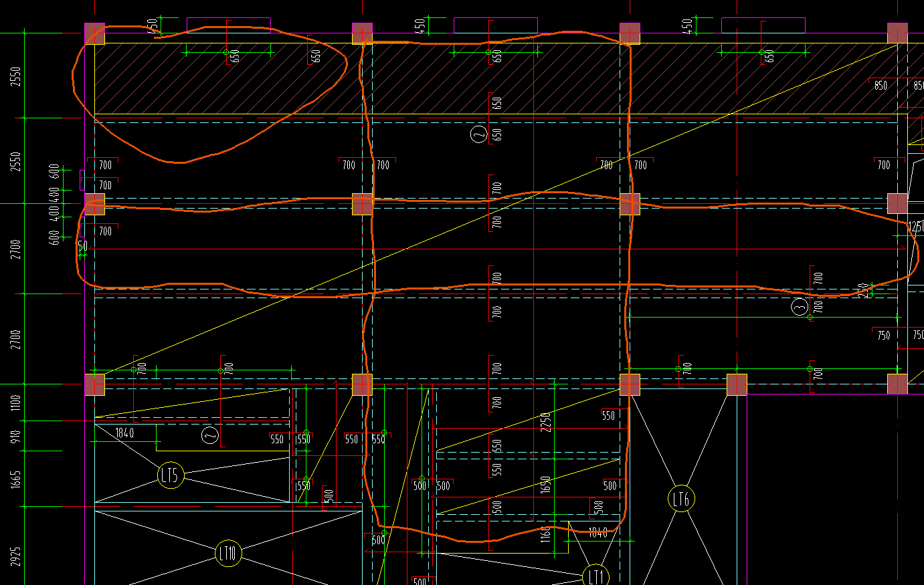Select the LT10 circled label
Viewport: 924px width, 585px height.
click(x=228, y=554)
